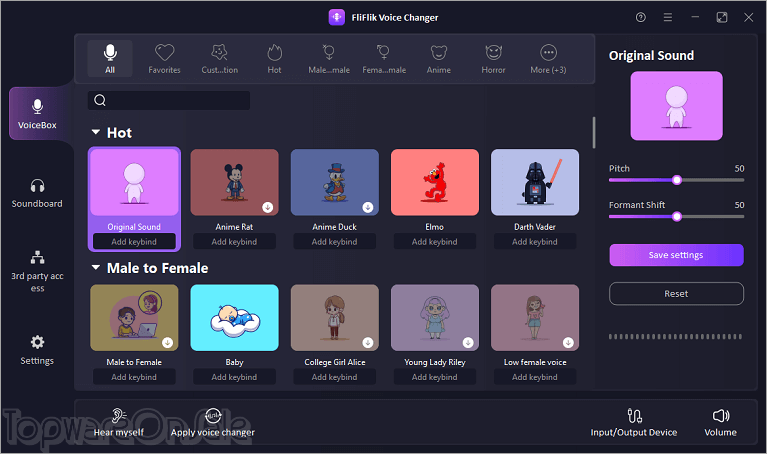Image resolution: width=767 pixels, height=454 pixels.
Task: Focus the voice search field
Action: (169, 100)
